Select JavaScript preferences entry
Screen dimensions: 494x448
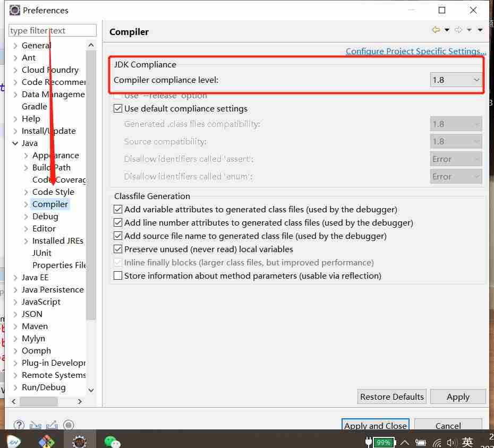tap(41, 302)
